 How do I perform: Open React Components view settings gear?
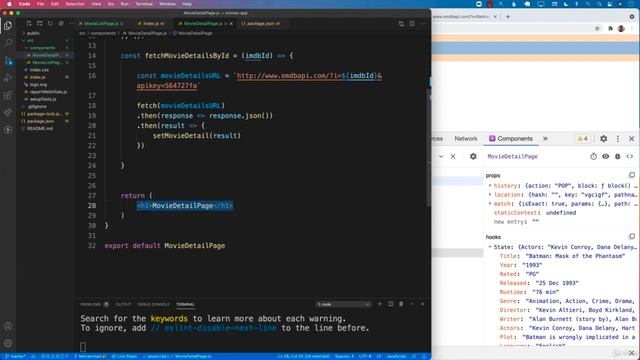tap(473, 156)
